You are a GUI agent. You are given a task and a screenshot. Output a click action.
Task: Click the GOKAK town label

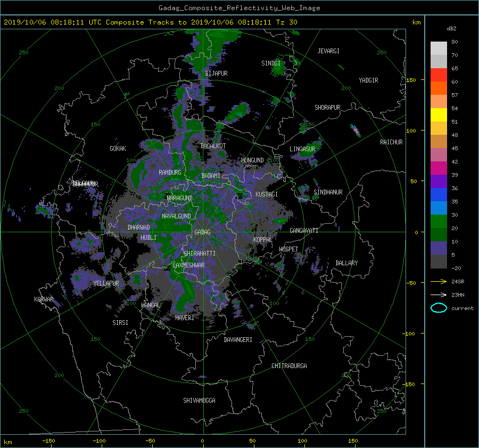pos(118,148)
